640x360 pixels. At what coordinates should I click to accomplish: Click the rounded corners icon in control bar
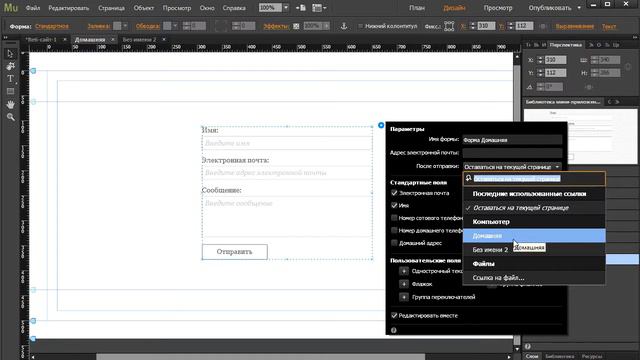pyautogui.click(x=221, y=26)
